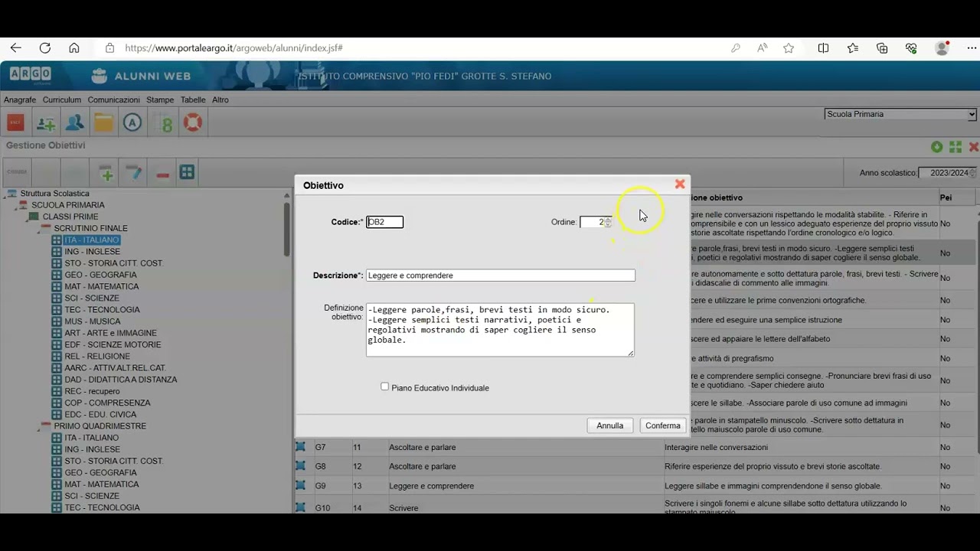This screenshot has width=980, height=551.
Task: Click the red Exit icon in the toolbar
Action: (x=15, y=122)
